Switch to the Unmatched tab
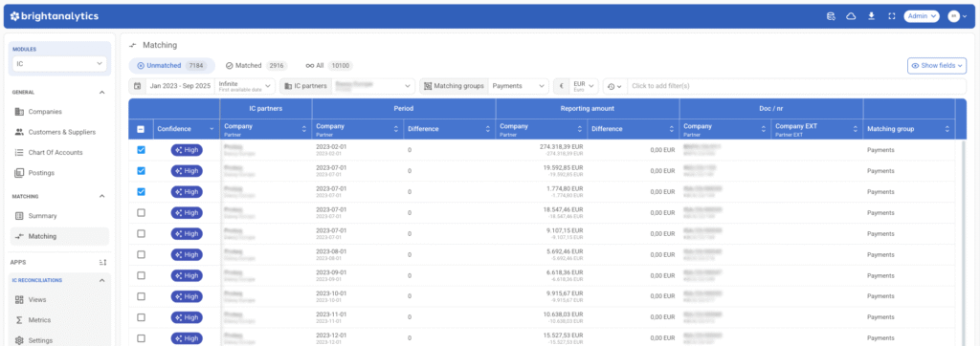This screenshot has height=346, width=980. coord(172,66)
